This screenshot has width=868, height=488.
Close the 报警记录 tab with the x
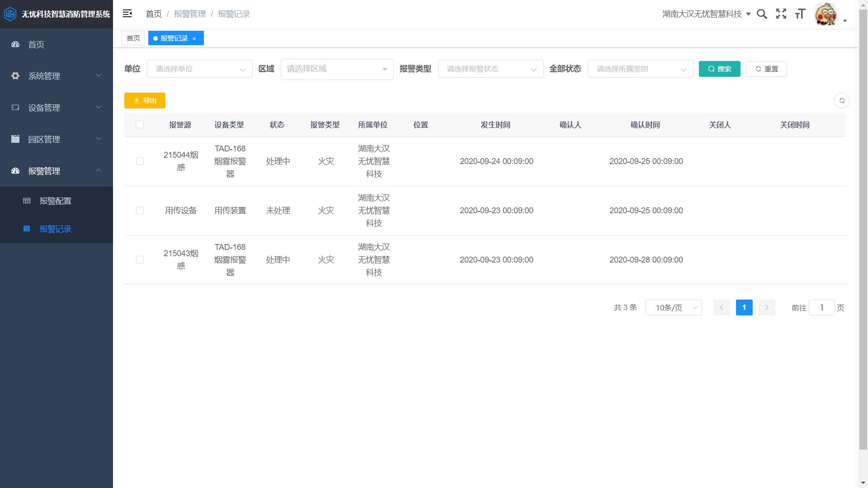(x=194, y=38)
